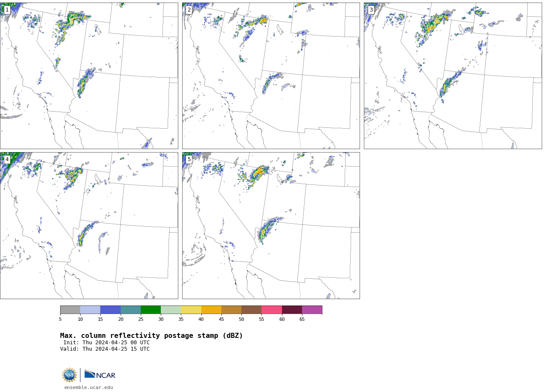Screen dimensions: 546x392
Task: Open ensemble member 5 reflectivity map
Action: [271, 225]
